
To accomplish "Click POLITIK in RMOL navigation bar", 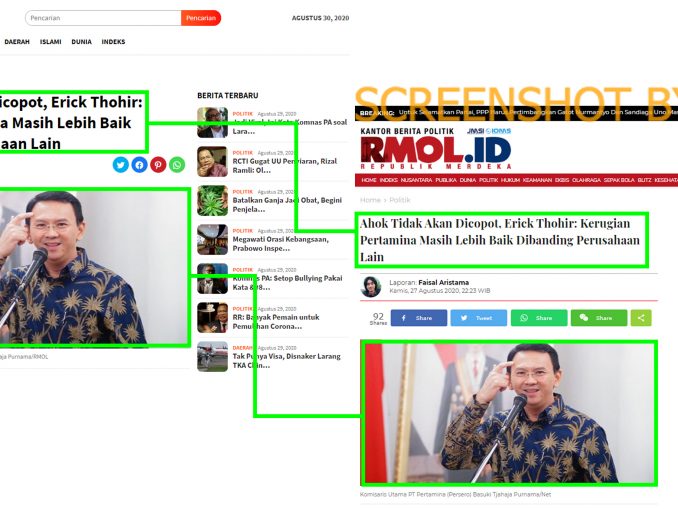I will coord(488,180).
